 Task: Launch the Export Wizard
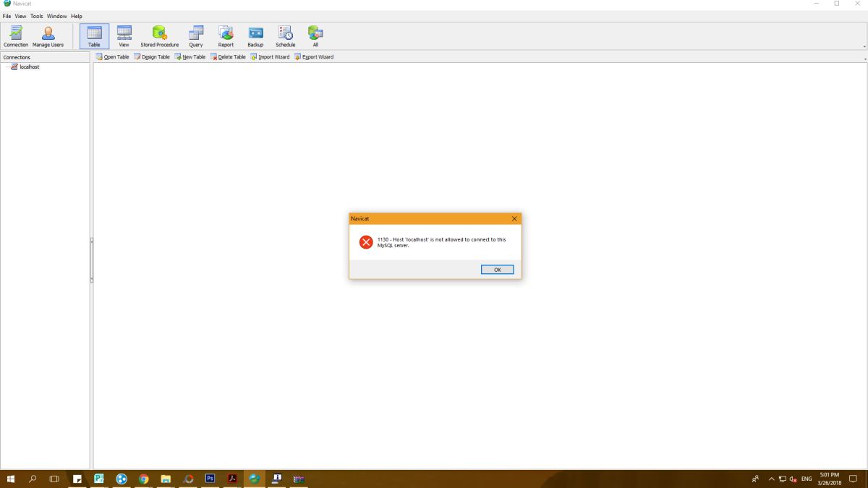click(314, 57)
